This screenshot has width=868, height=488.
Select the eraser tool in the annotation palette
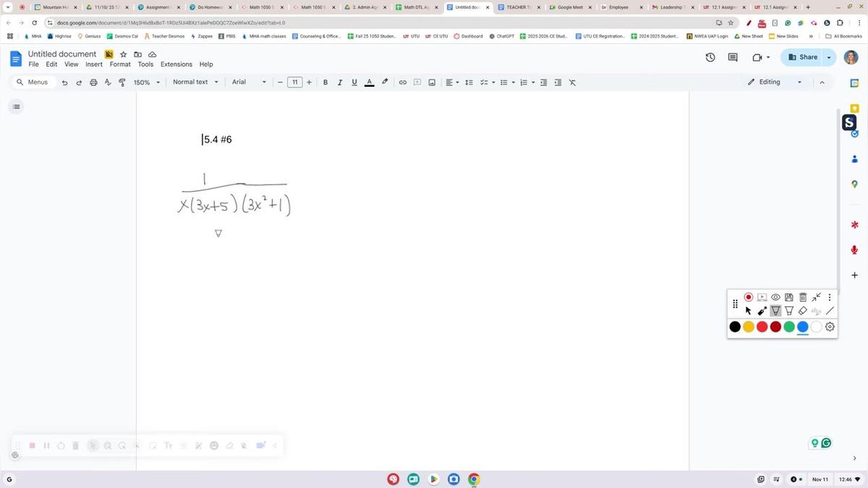[x=802, y=311]
